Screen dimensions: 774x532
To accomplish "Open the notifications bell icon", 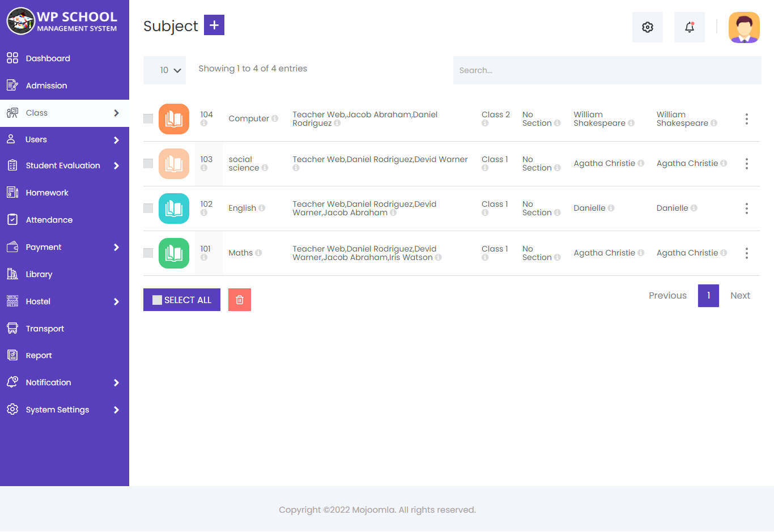I will tap(689, 27).
